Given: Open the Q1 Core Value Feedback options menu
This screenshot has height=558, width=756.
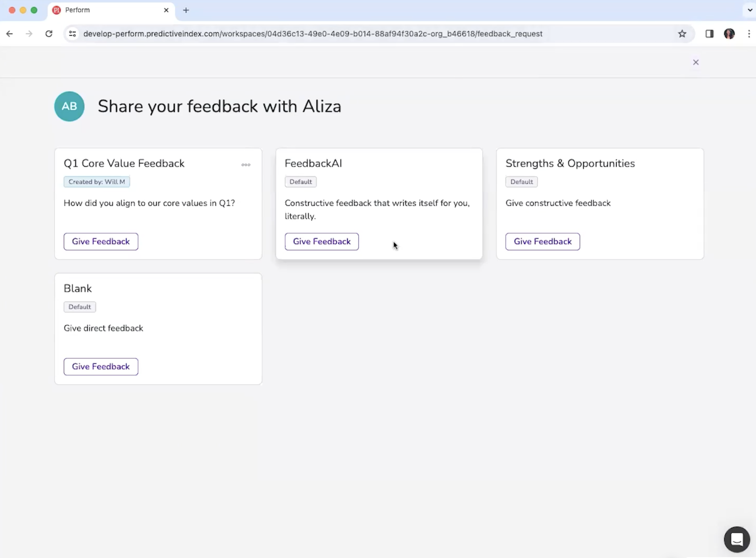Looking at the screenshot, I should (246, 165).
